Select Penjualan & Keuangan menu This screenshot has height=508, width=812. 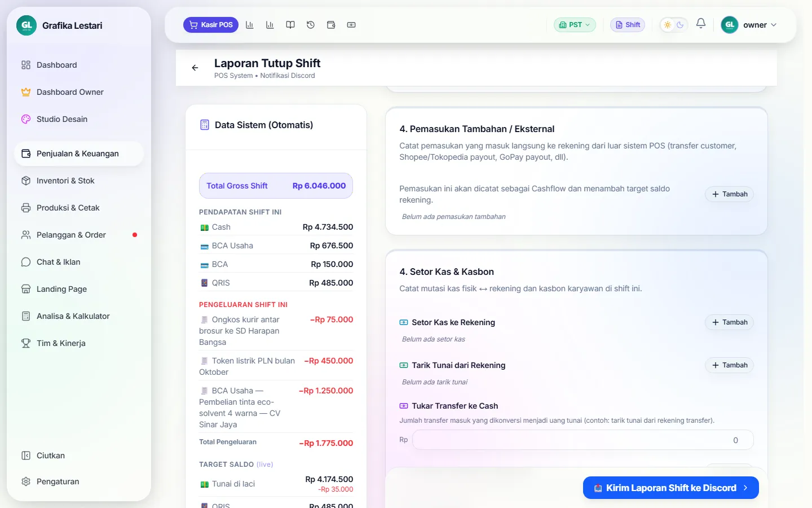(79, 154)
